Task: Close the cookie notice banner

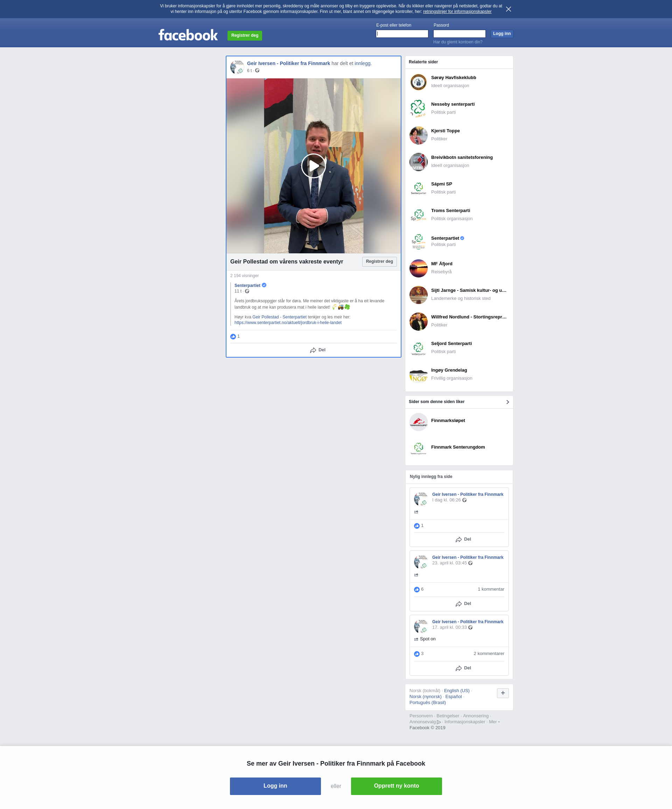Action: 508,9
